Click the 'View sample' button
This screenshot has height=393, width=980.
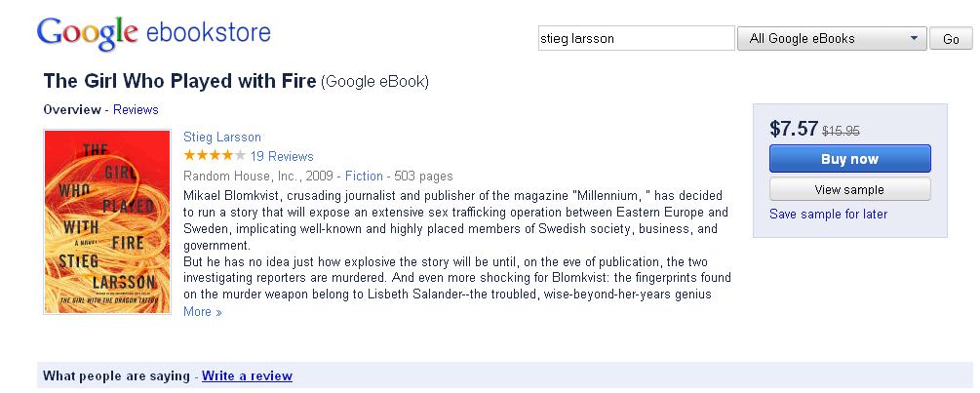[x=849, y=189]
